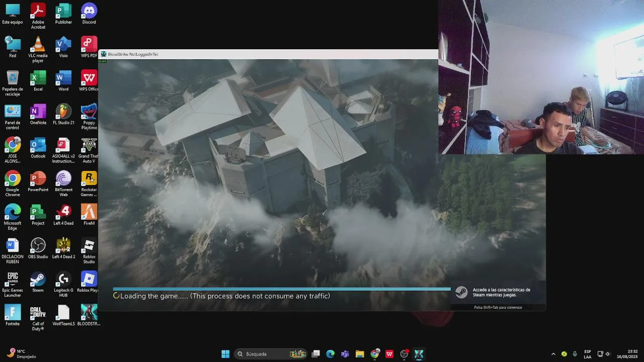Screen dimensions: 644x362
Task: Open the Excel desktop shortcut
Action: [38, 81]
